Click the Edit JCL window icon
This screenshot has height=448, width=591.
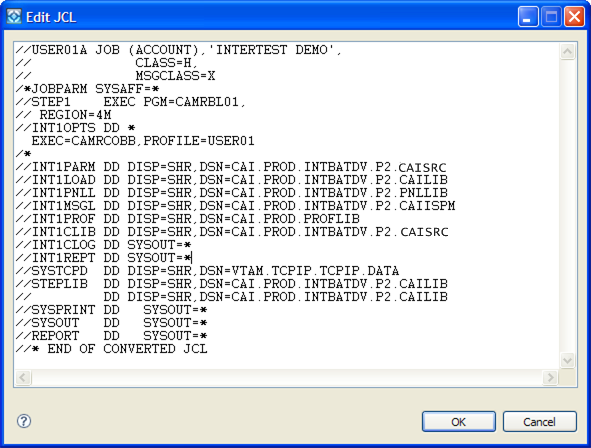click(14, 17)
